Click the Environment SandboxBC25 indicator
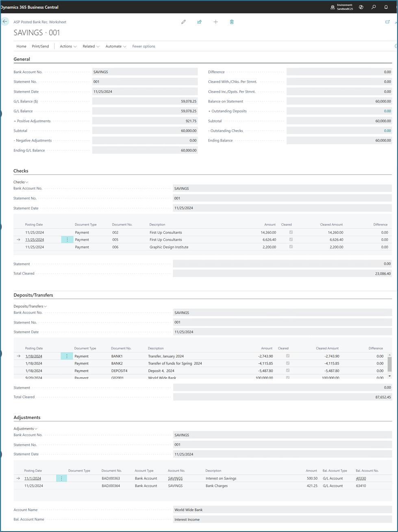This screenshot has width=398, height=532. pos(341,7)
